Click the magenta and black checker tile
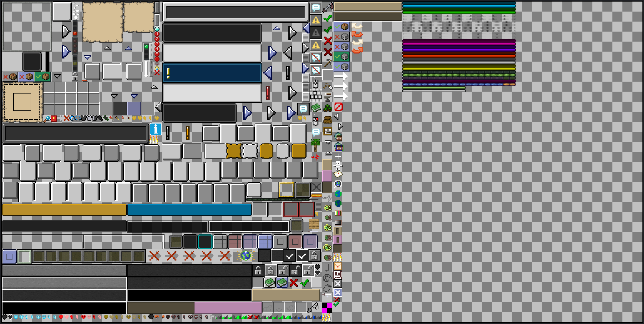 click(x=327, y=308)
